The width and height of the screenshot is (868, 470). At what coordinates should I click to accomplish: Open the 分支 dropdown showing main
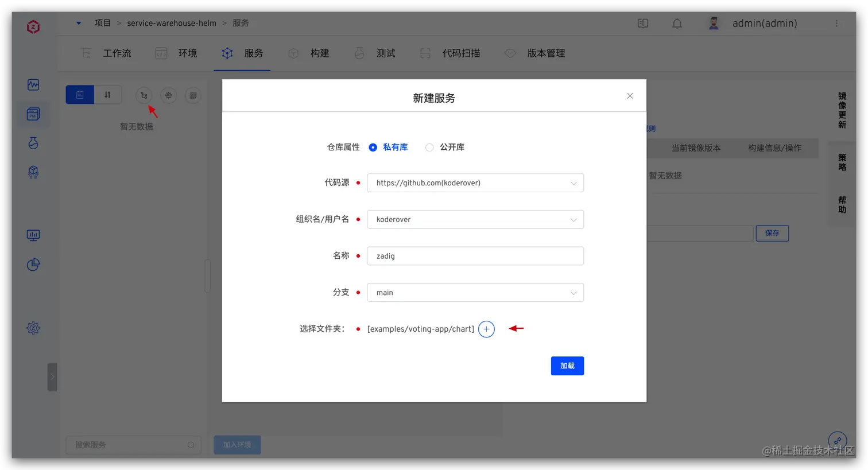click(475, 293)
